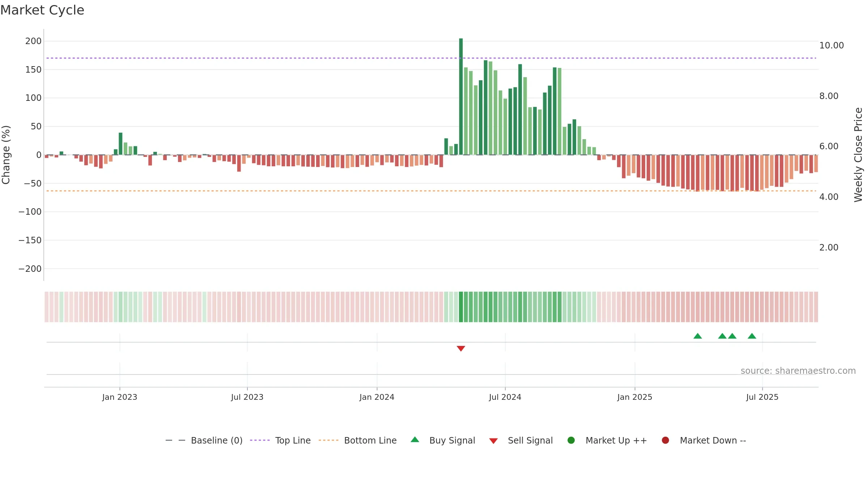Click the 150 tick on the left axis
The width and height of the screenshot is (868, 488).
(x=33, y=70)
